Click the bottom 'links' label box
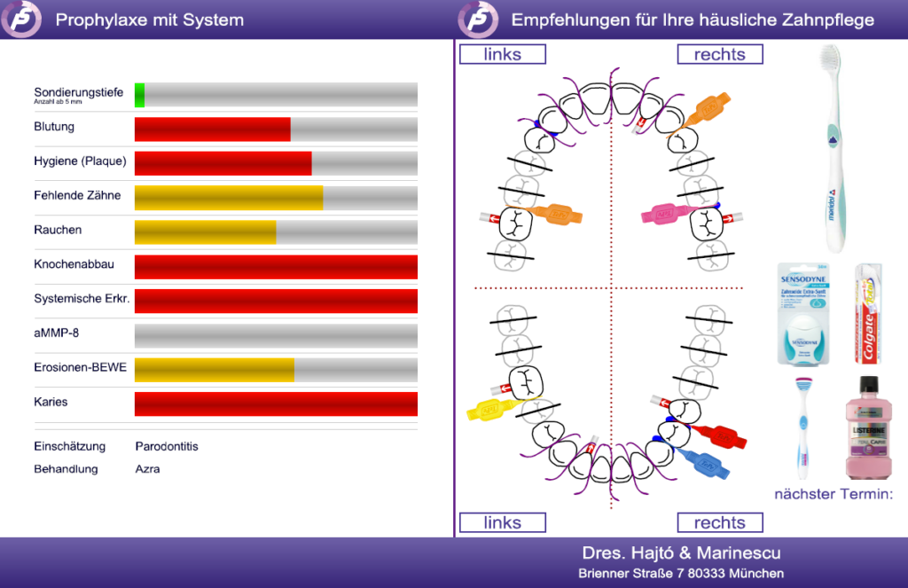 [x=503, y=522]
